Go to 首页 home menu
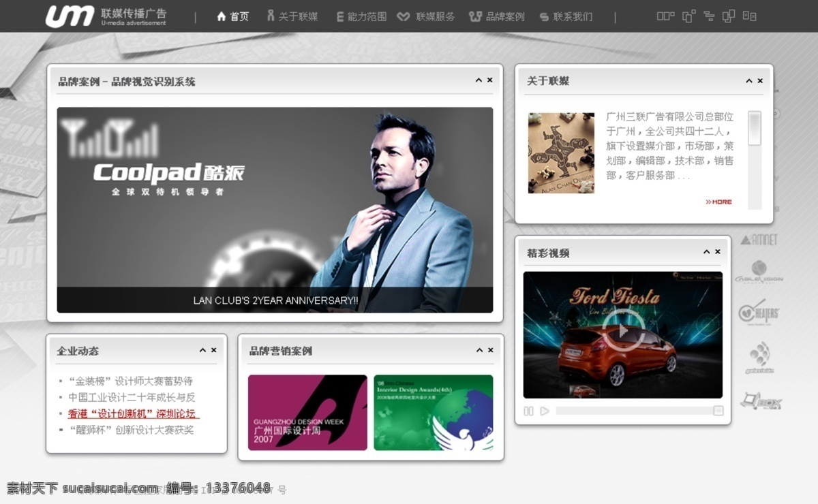Viewport: 818px width, 504px height. pos(233,16)
